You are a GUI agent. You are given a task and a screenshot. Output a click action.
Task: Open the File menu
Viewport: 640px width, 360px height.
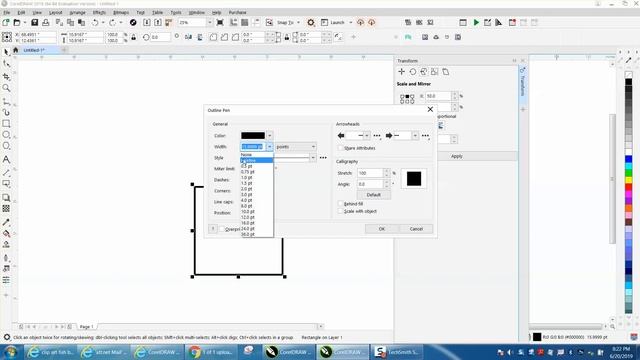[x=7, y=13]
